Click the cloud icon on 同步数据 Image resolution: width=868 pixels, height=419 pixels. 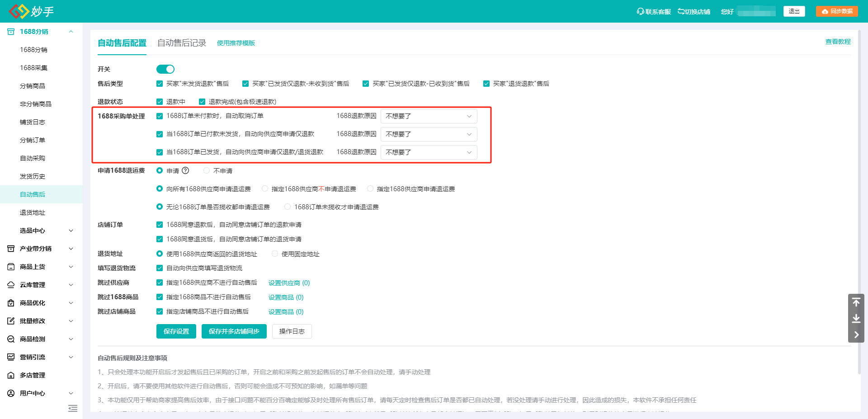(825, 11)
